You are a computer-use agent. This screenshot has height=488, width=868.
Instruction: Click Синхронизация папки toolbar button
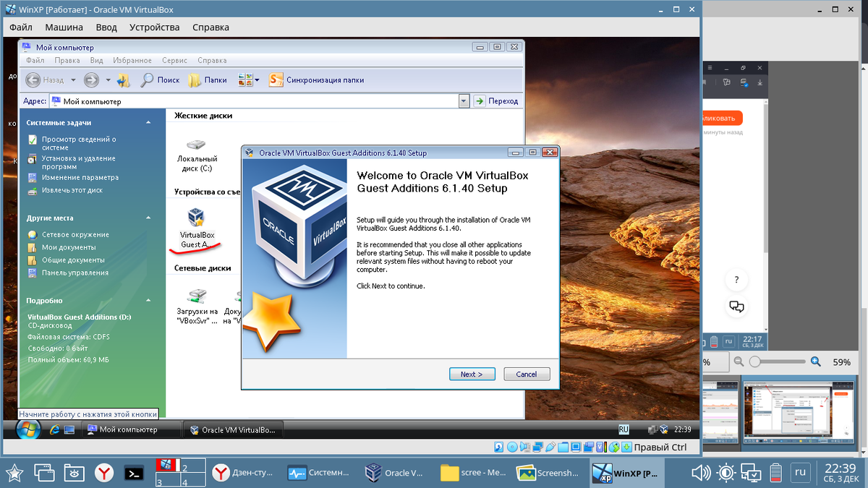317,80
